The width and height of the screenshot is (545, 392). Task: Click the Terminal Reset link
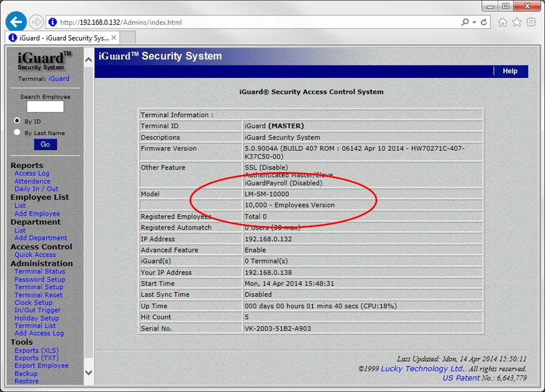click(x=38, y=295)
